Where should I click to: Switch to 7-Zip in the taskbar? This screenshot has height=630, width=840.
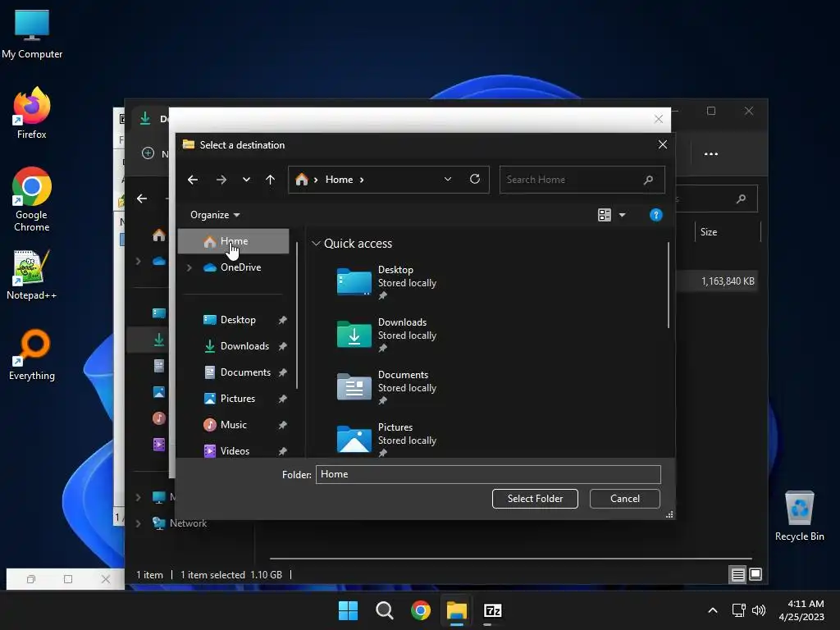tap(493, 610)
